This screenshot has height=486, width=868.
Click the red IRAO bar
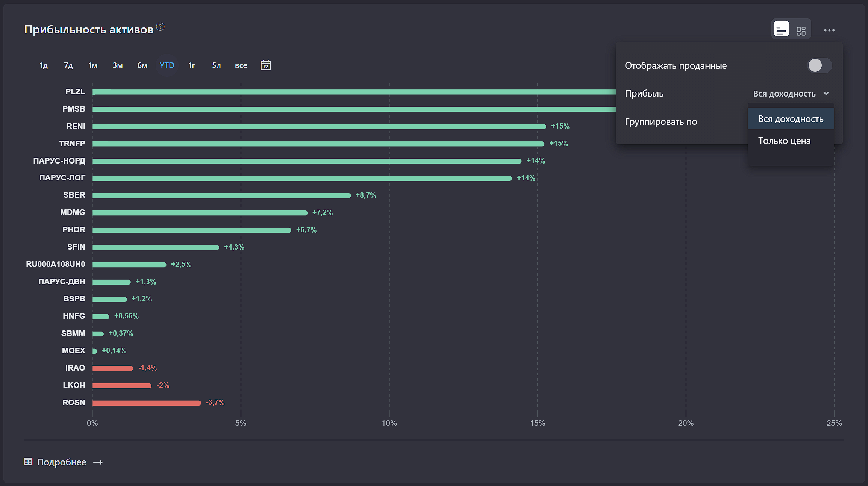(x=113, y=368)
